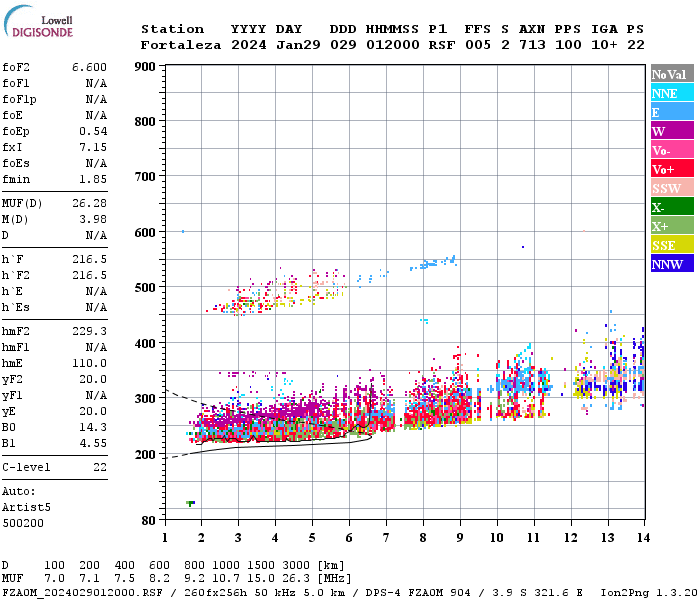Click the 500200 version number

pyautogui.click(x=23, y=523)
